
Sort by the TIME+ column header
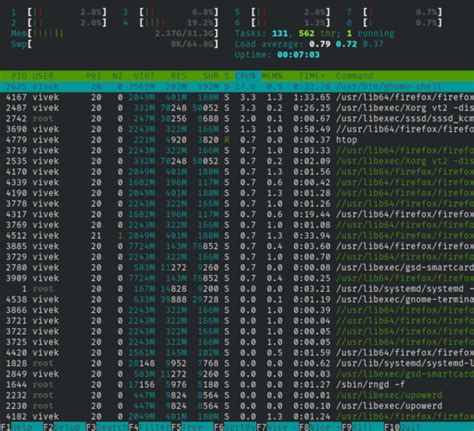point(312,76)
